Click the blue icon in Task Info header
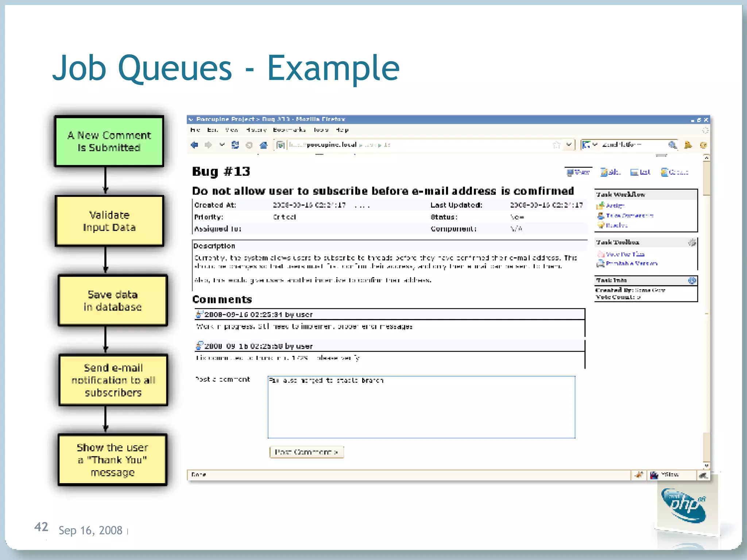Screen dimensions: 747x560 pyautogui.click(x=692, y=280)
